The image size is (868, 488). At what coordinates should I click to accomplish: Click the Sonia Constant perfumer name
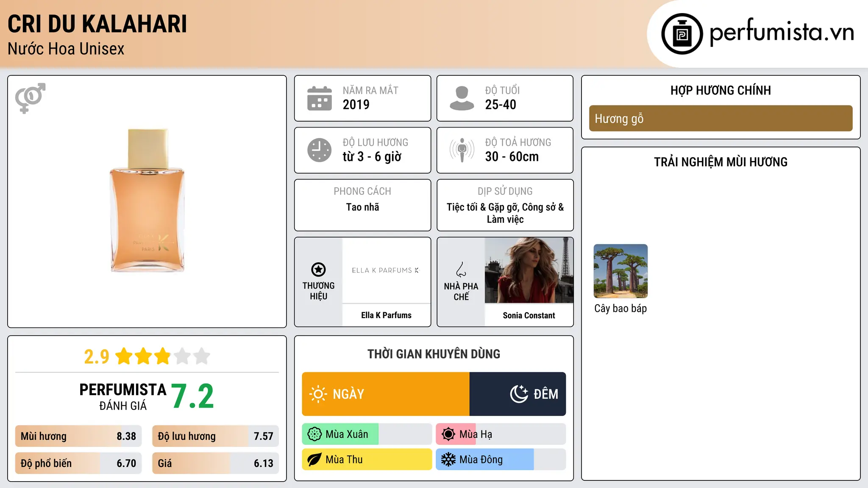[x=529, y=315]
